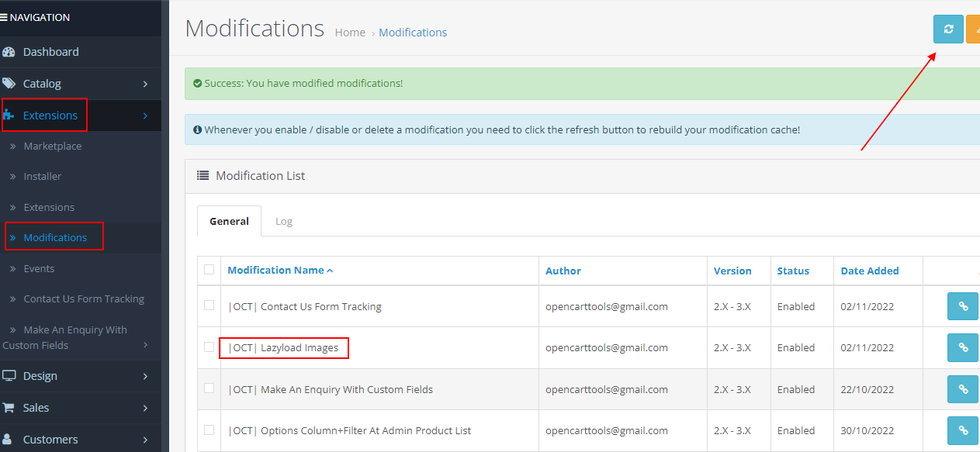980x452 pixels.
Task: Open link icon for Contact Us Form Tracking
Action: click(x=963, y=306)
